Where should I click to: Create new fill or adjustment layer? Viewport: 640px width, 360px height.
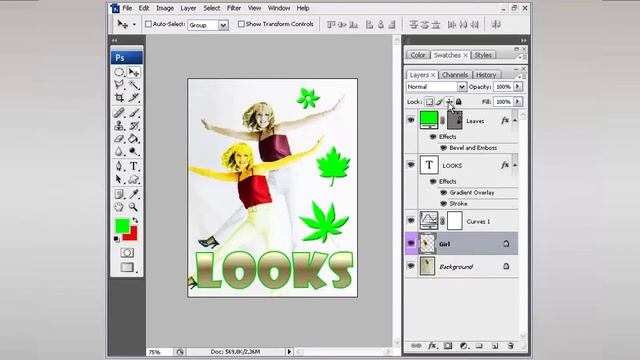(464, 346)
